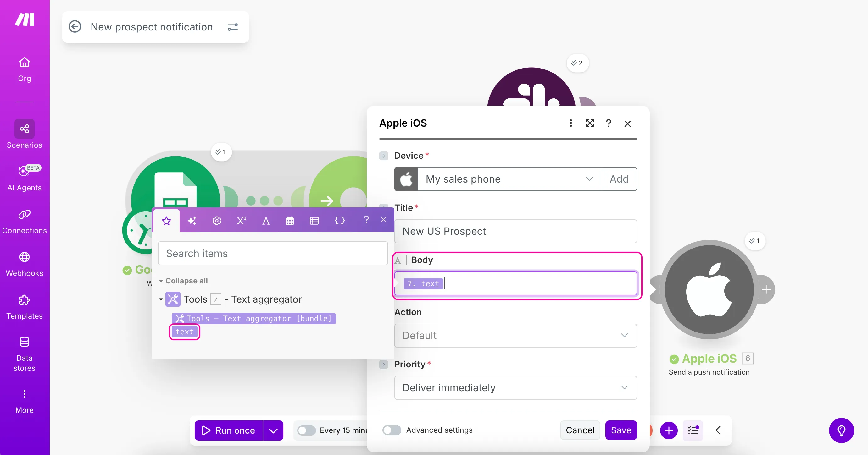Click the operations badge above Google Sheets
Viewport: 868px width, 455px height.
(x=221, y=152)
